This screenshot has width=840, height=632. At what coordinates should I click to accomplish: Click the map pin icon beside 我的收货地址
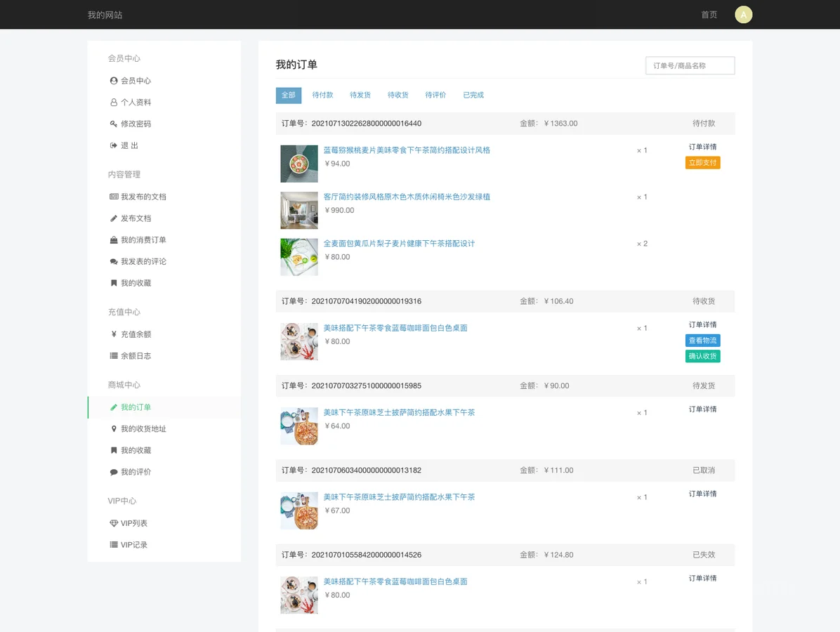114,429
